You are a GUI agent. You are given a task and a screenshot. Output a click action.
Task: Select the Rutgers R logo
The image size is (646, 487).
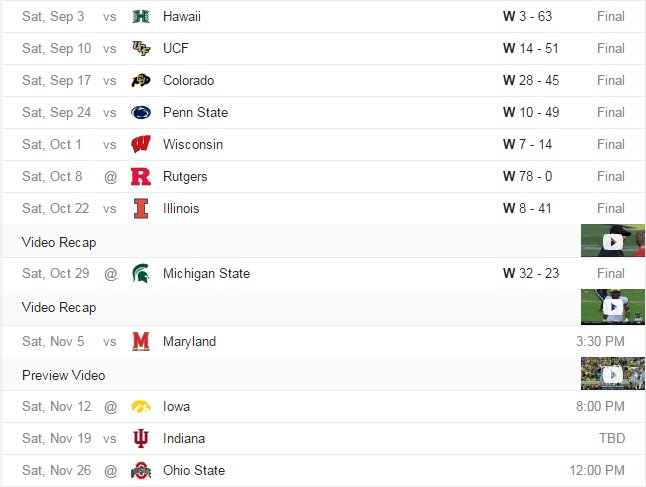141,176
